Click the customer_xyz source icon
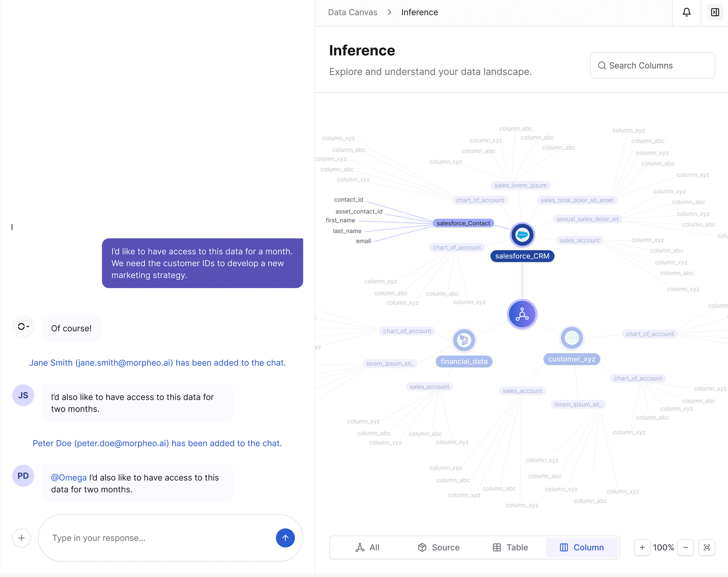 (x=571, y=338)
